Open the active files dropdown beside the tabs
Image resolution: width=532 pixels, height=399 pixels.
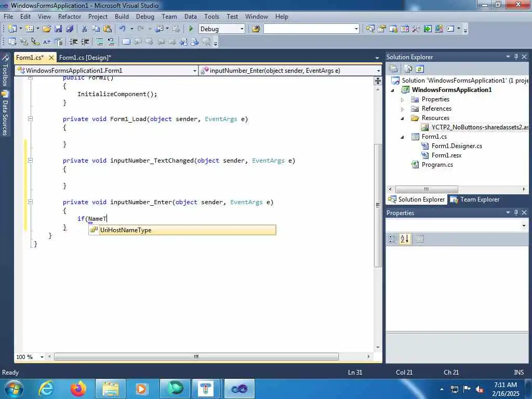377,58
